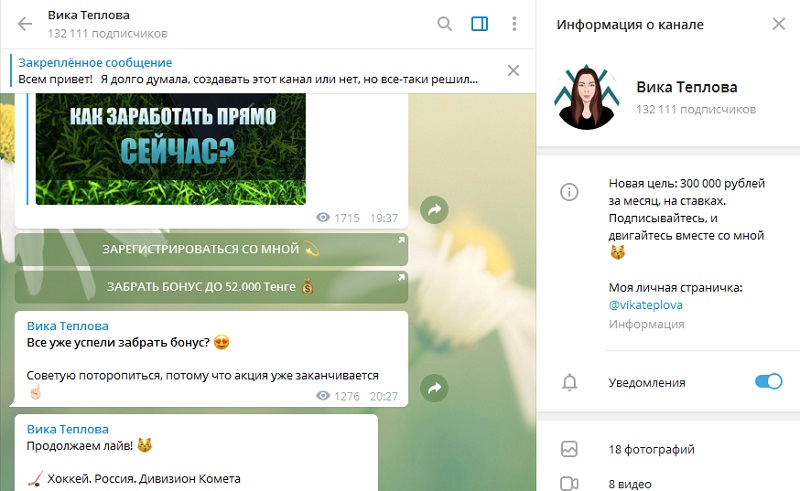Dismiss the pinned message bar
Image resolution: width=800 pixels, height=491 pixels.
[513, 70]
